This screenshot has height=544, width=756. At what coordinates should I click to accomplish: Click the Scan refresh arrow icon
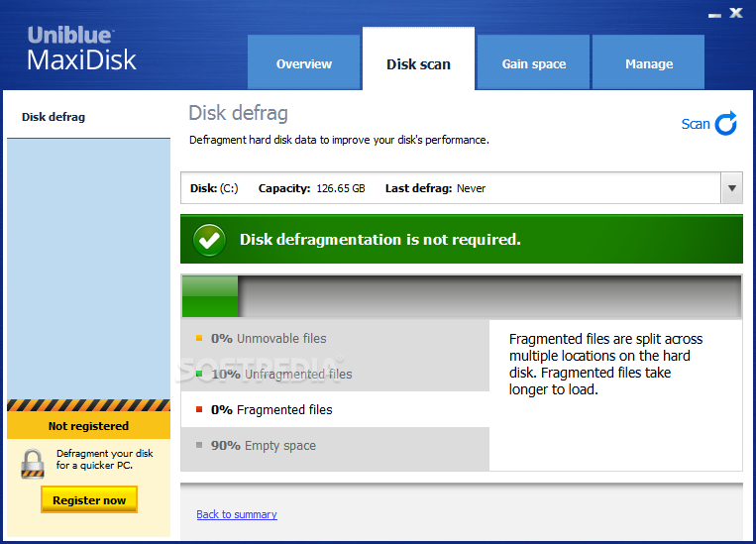pos(725,124)
